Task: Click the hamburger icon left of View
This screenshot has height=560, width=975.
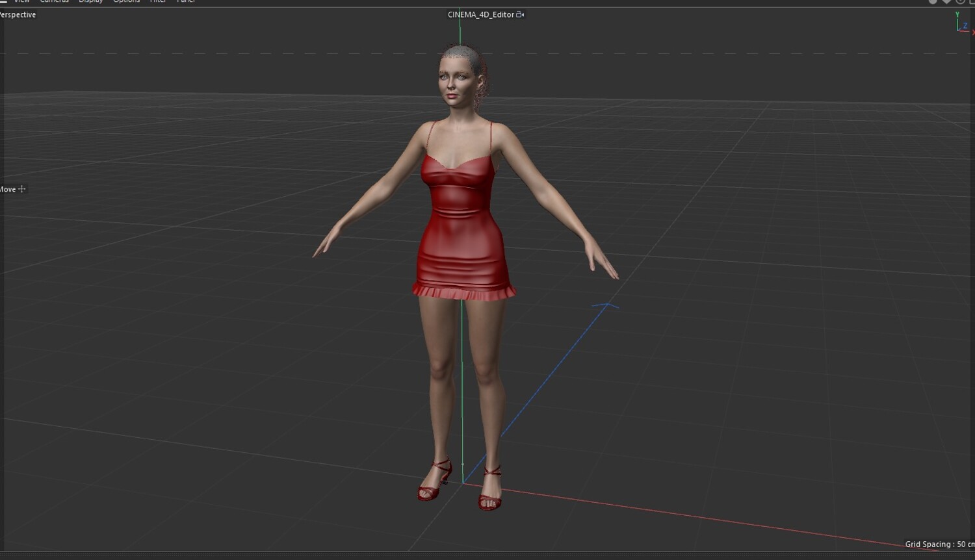Action: pyautogui.click(x=3, y=1)
